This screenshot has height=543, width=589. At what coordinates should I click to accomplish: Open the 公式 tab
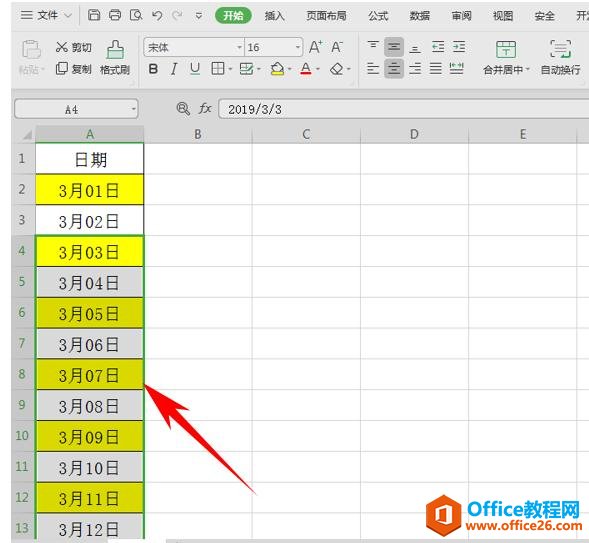pos(378,15)
